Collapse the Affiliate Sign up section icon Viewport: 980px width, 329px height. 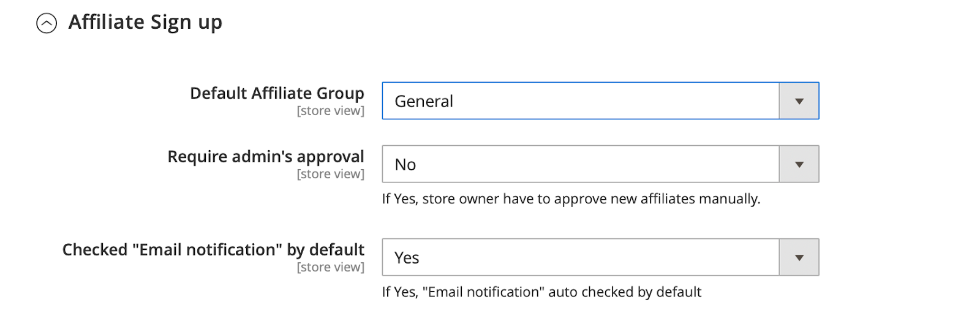[47, 23]
